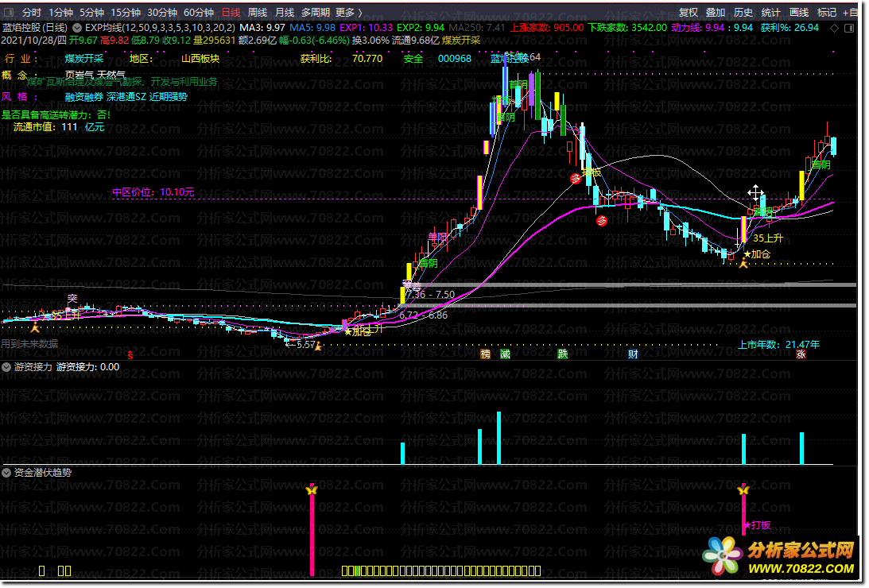Switch to 15分钟 period tab
The height and width of the screenshot is (588, 869).
tap(126, 12)
